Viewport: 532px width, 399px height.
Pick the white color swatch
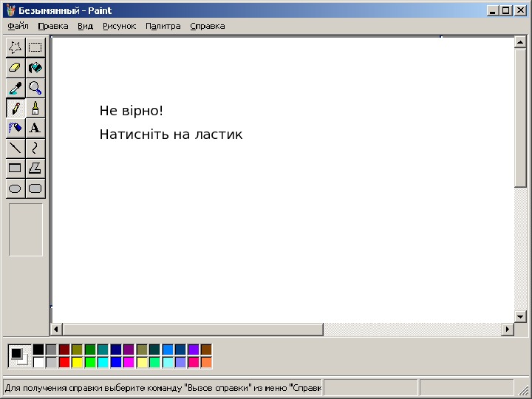click(38, 362)
